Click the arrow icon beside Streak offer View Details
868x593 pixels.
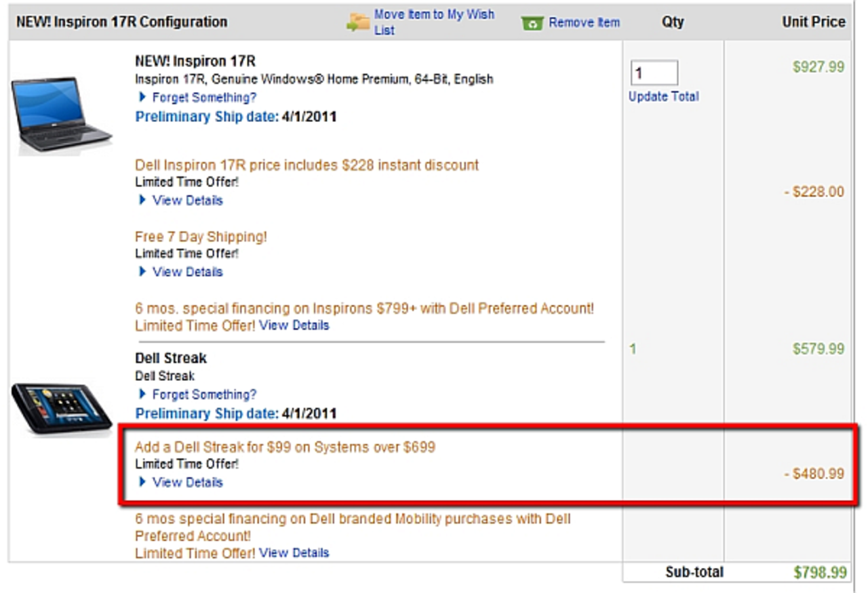(142, 483)
